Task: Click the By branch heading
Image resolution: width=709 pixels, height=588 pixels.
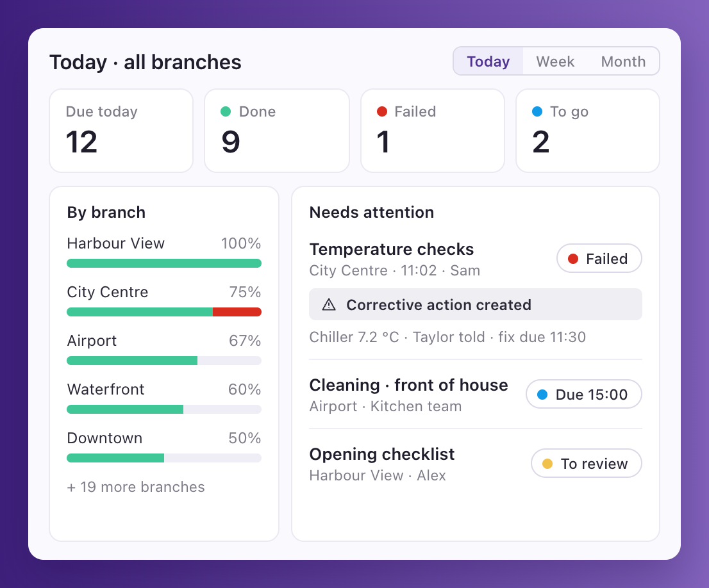Action: click(x=106, y=212)
